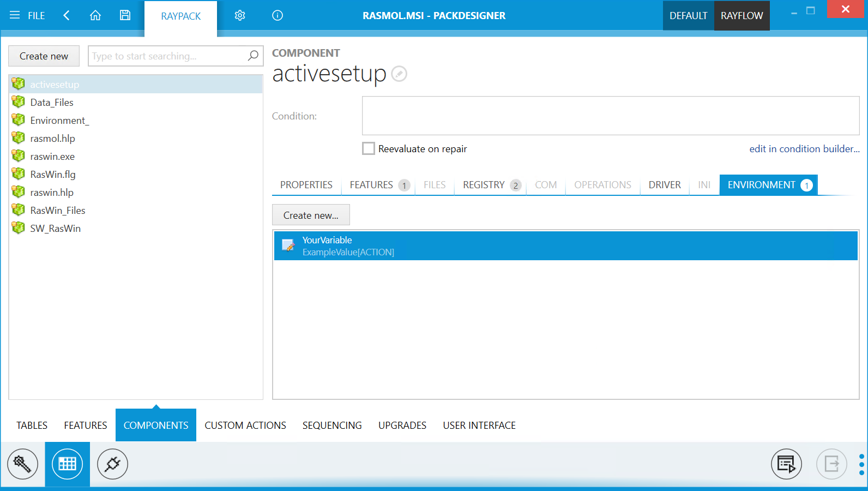Select the YourVariable environment row

click(x=565, y=245)
